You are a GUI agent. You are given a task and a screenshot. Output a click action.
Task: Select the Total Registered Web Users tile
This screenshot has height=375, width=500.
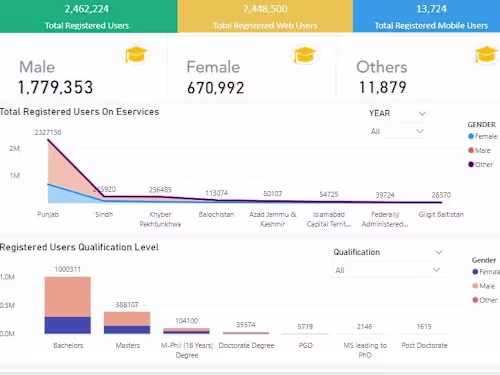[x=265, y=16]
